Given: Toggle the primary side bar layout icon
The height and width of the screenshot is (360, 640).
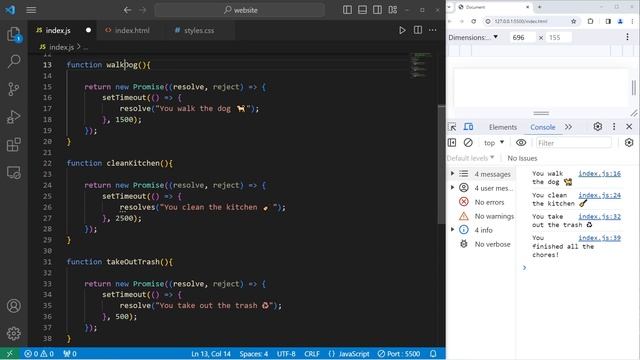Looking at the screenshot, I should click(x=347, y=10).
